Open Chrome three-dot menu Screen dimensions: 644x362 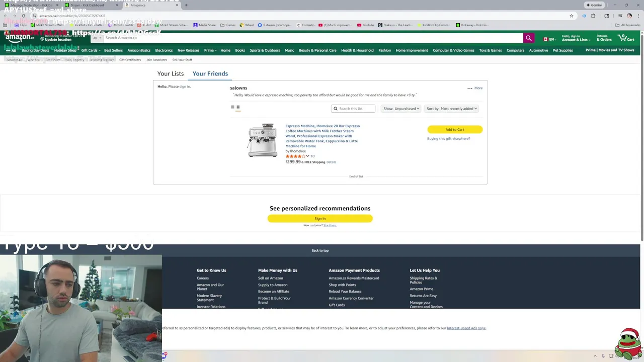pos(638,16)
